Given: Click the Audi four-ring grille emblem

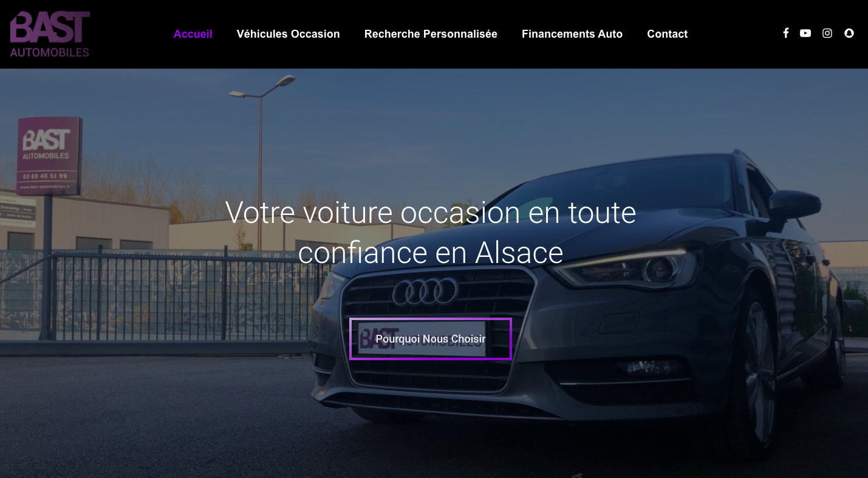Looking at the screenshot, I should [x=425, y=292].
